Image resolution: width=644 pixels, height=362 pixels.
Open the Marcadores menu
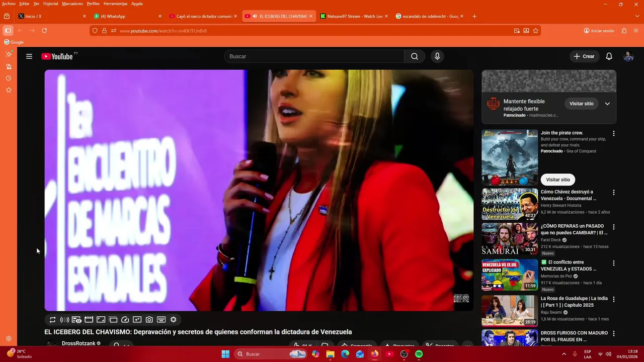(x=72, y=4)
